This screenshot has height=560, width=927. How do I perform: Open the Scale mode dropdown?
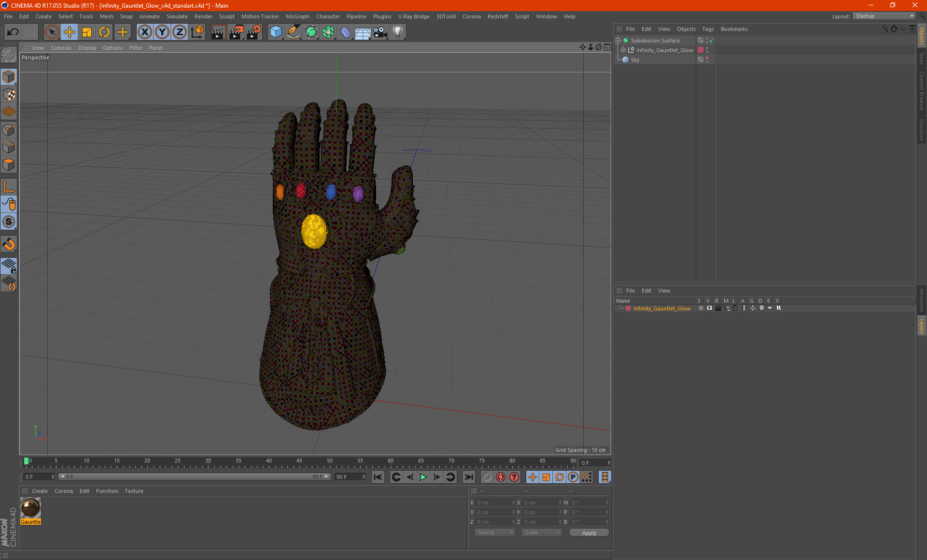point(542,532)
